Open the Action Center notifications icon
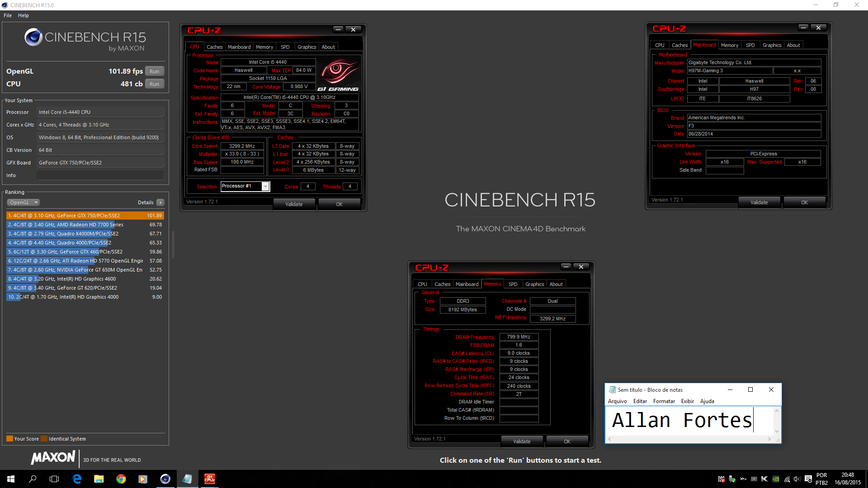 808,479
